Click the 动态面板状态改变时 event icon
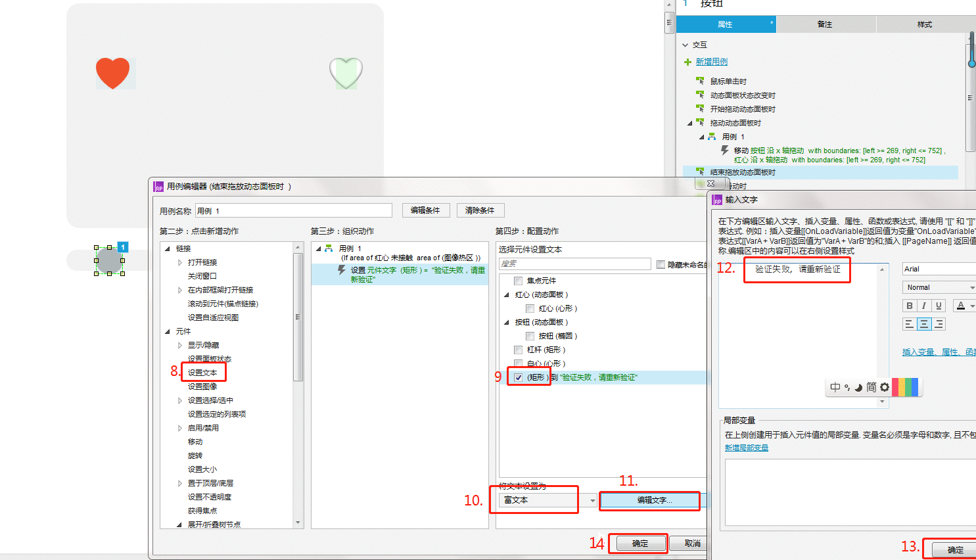 pyautogui.click(x=701, y=95)
